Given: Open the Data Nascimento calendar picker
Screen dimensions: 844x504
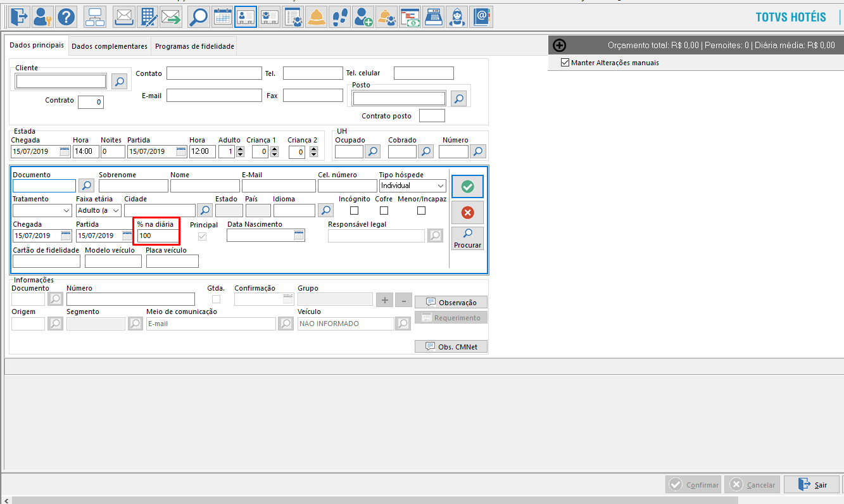Looking at the screenshot, I should coord(299,236).
